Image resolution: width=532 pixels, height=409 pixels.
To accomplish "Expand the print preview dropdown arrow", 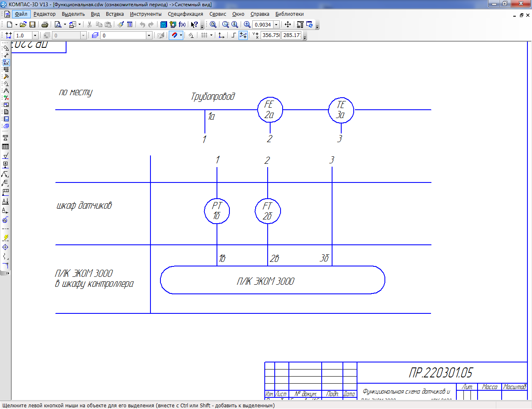I will click(x=65, y=25).
